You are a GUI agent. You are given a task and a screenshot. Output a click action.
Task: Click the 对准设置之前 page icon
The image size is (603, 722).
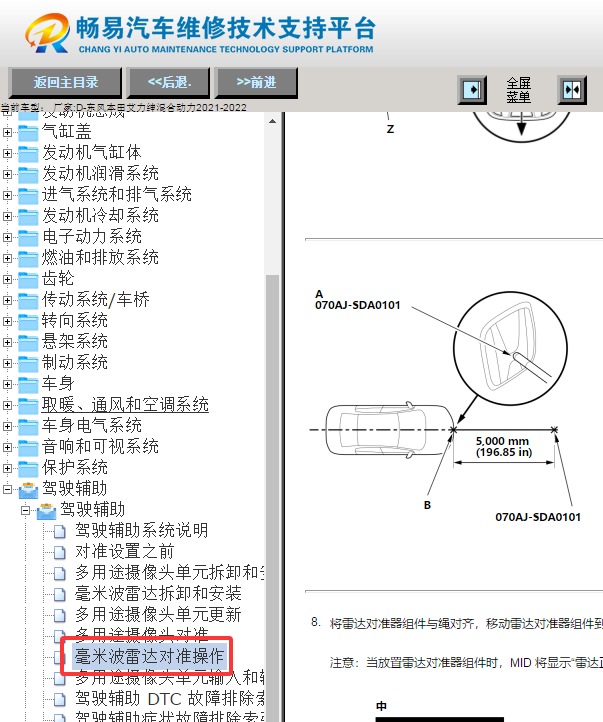click(60, 552)
